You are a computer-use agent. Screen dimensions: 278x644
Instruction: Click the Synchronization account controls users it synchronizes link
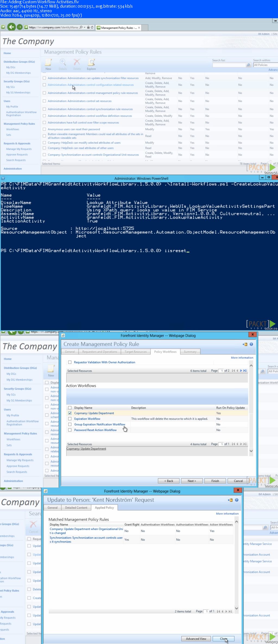tap(86, 539)
